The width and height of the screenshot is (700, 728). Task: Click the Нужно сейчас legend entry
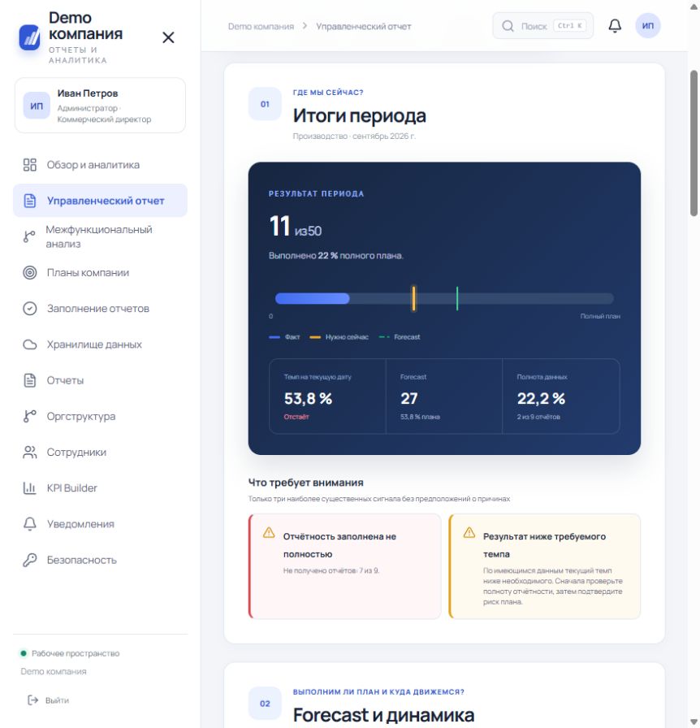click(339, 337)
